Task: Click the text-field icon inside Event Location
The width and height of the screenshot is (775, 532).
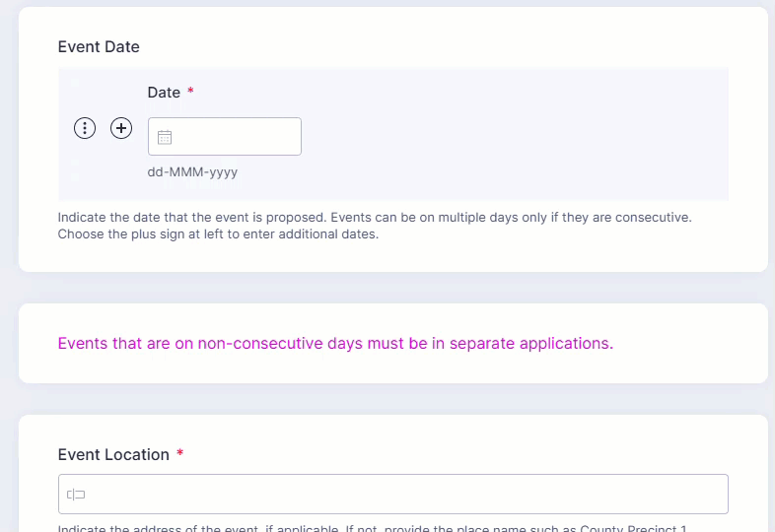Action: coord(76,495)
